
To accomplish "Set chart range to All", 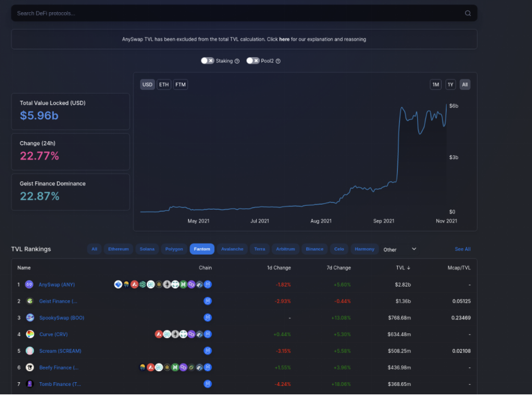I will click(x=465, y=85).
